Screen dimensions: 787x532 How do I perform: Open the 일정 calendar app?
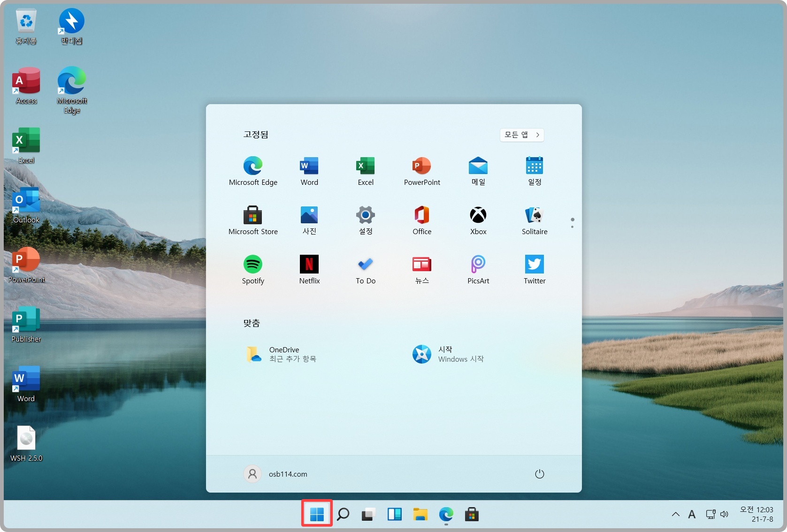(x=535, y=171)
